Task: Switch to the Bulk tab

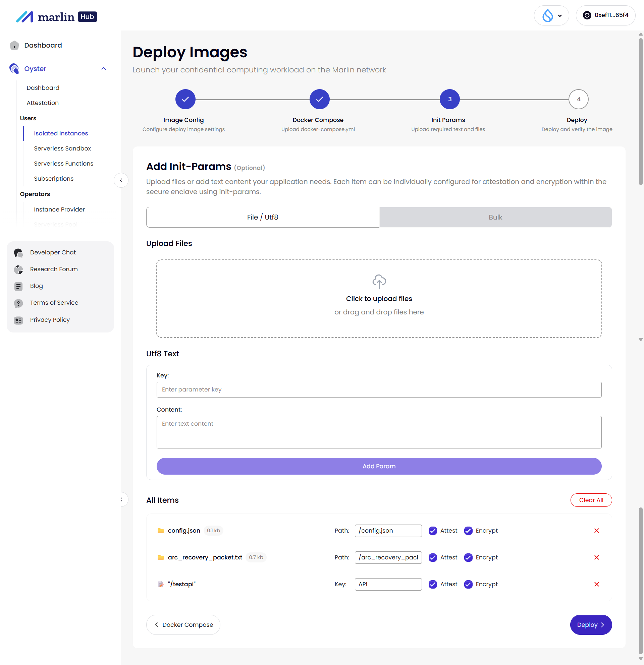Action: tap(495, 217)
